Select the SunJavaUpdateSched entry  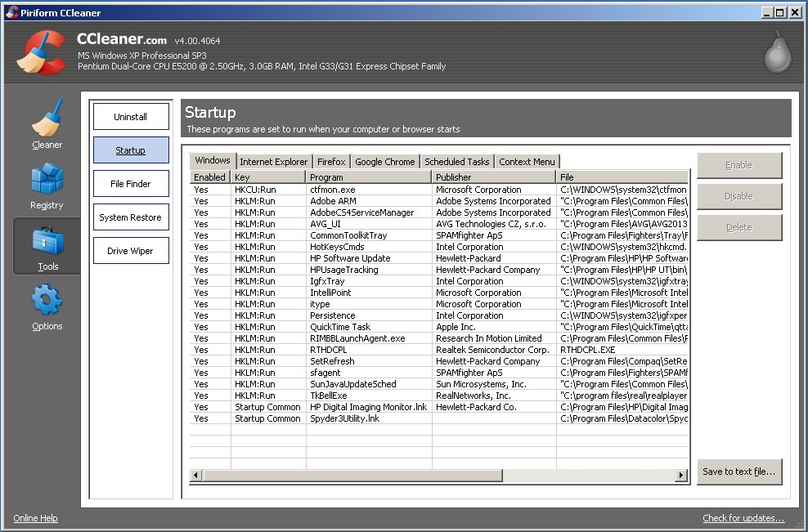click(439, 384)
